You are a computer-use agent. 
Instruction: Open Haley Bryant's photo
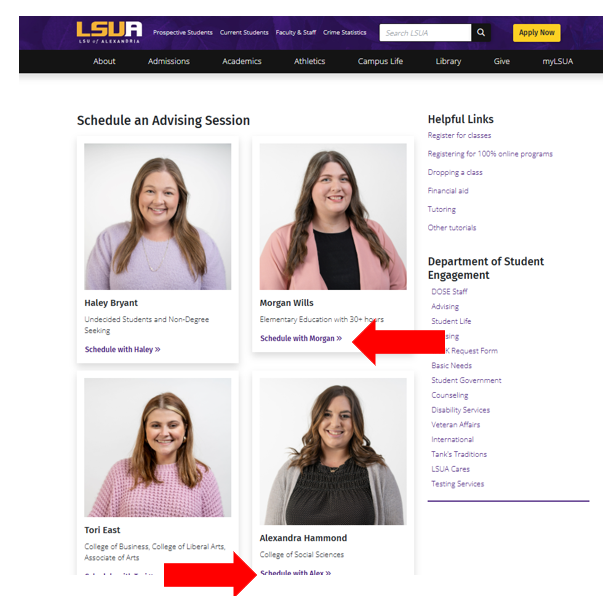click(158, 216)
